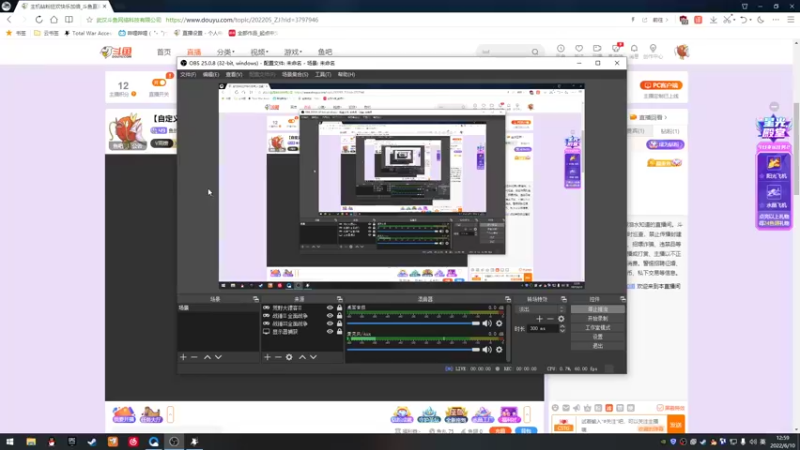Remove the selected scene with the minus icon
Screen dimensions: 800x450
click(194, 357)
